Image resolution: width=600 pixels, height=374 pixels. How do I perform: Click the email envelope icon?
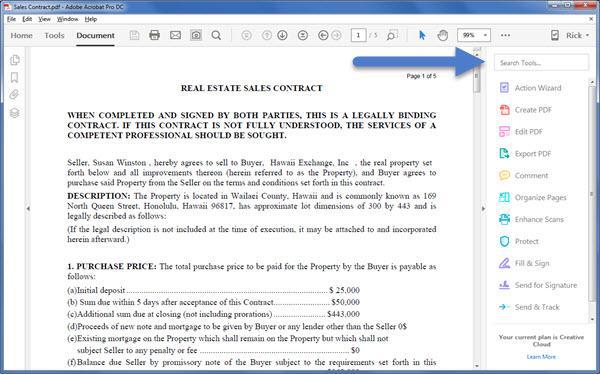point(175,35)
